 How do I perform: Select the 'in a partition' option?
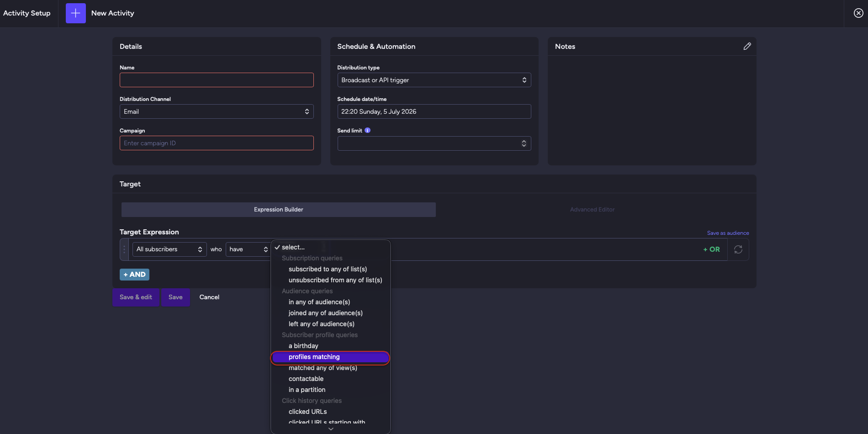click(x=331, y=390)
